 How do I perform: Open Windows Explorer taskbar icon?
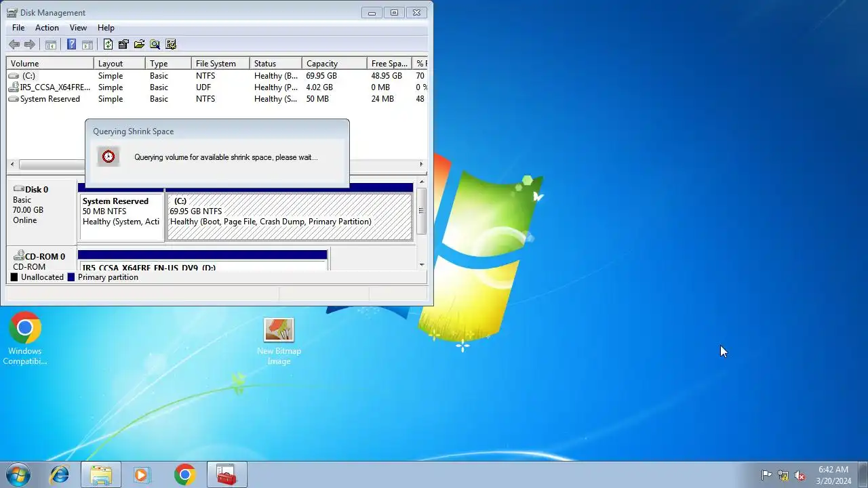(101, 474)
